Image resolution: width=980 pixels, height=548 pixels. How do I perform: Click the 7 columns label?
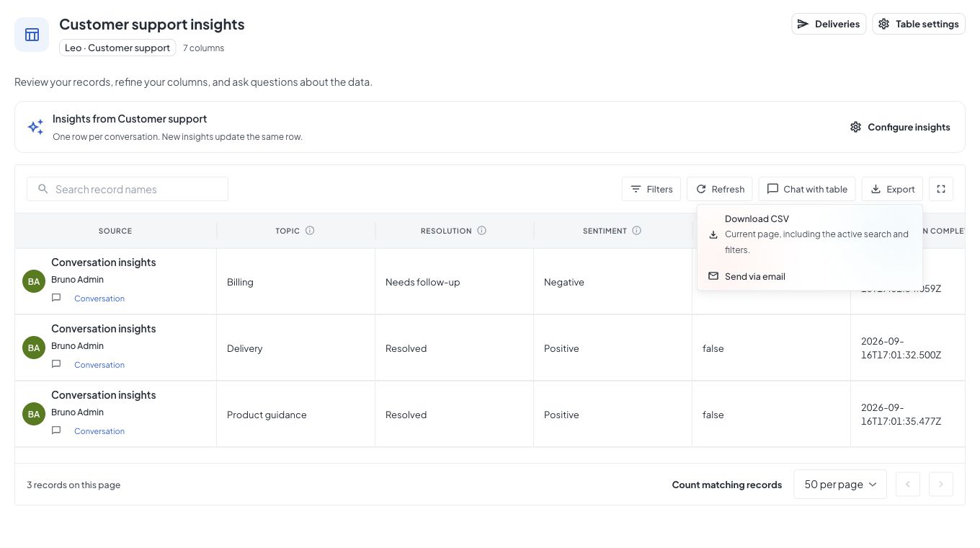coord(203,48)
